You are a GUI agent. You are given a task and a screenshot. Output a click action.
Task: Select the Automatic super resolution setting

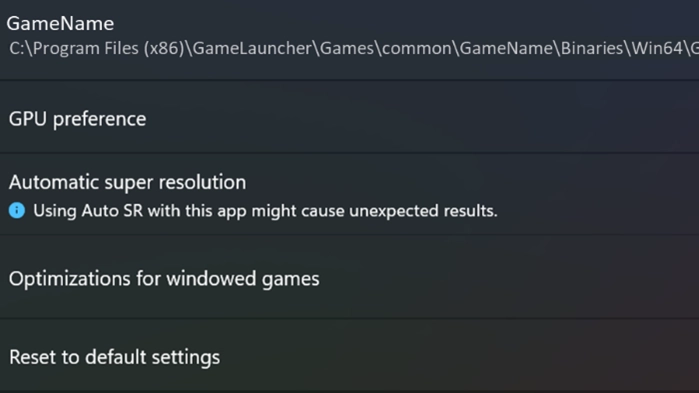[x=350, y=194]
